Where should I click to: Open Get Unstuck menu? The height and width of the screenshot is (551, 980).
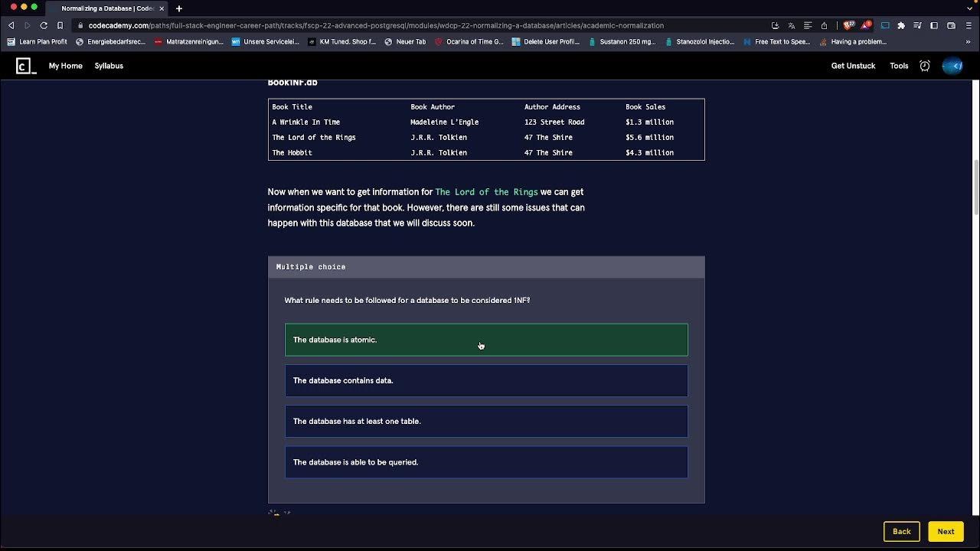click(x=853, y=66)
